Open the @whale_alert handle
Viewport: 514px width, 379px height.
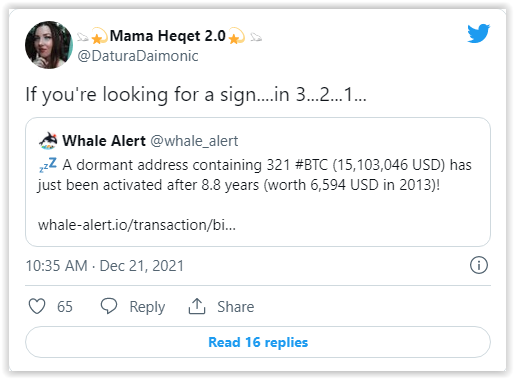coord(194,141)
